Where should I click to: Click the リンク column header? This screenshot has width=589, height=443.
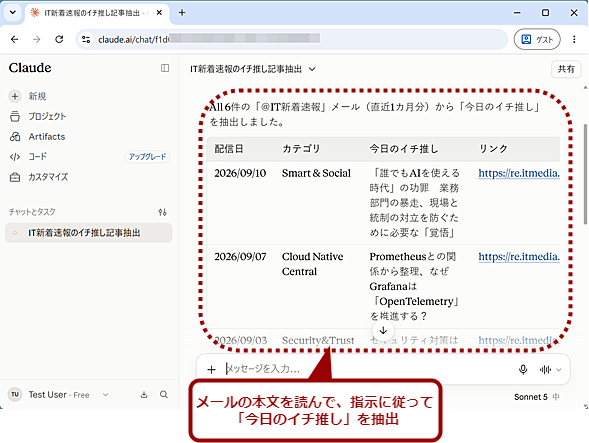493,149
